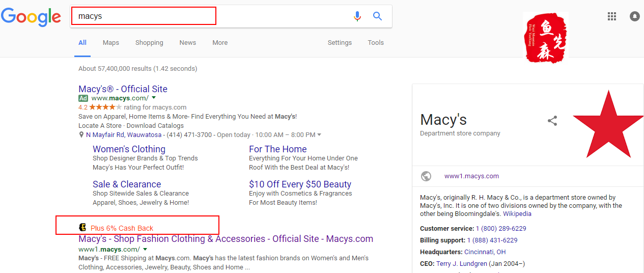644x273 pixels.
Task: Open Sale & Clearance sitelink
Action: pyautogui.click(x=127, y=184)
